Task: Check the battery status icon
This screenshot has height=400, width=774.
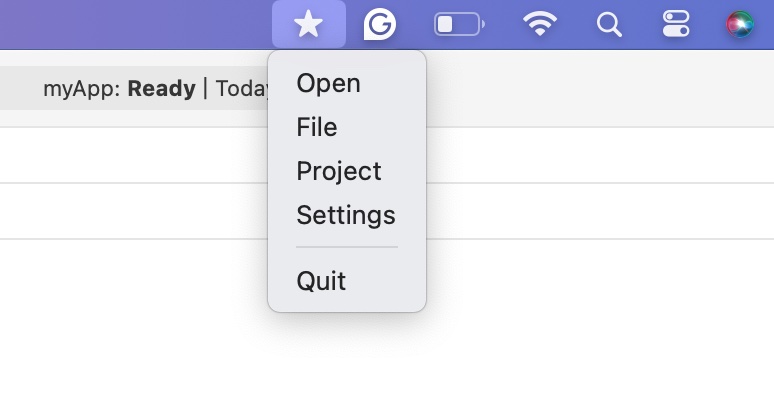Action: pos(459,24)
